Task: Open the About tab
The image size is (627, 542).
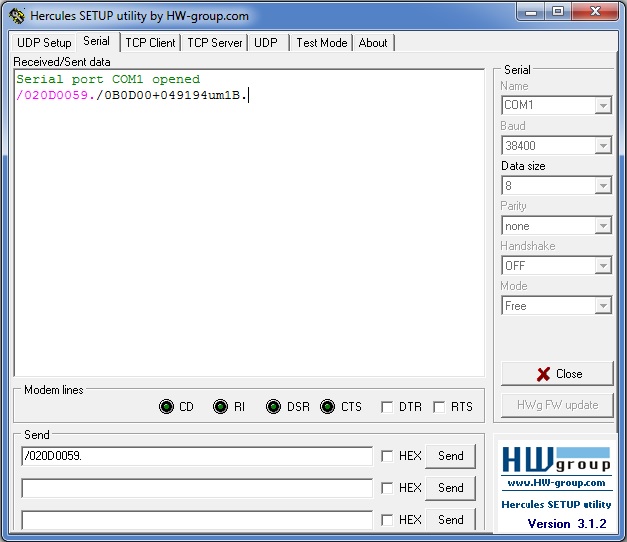Action: pos(373,43)
